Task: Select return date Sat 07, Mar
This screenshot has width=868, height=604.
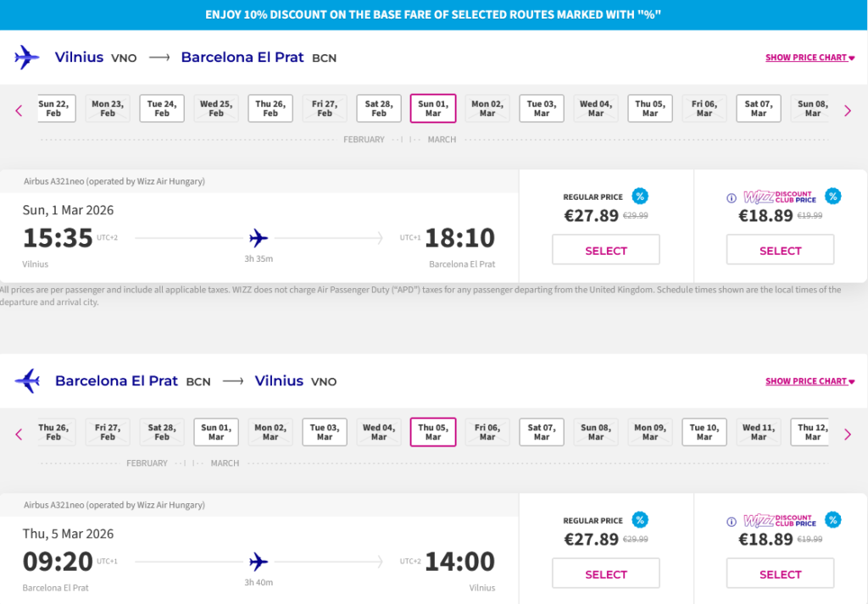Action: pyautogui.click(x=542, y=432)
